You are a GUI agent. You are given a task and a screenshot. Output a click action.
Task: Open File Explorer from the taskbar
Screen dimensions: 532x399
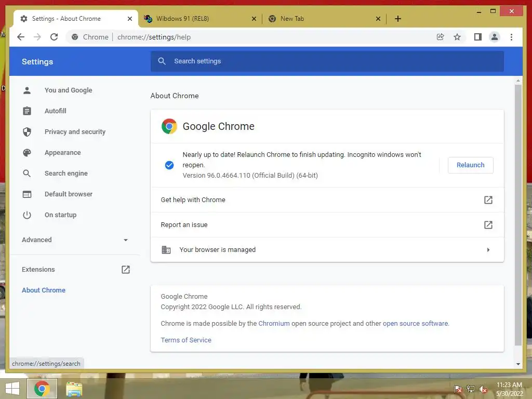click(74, 389)
